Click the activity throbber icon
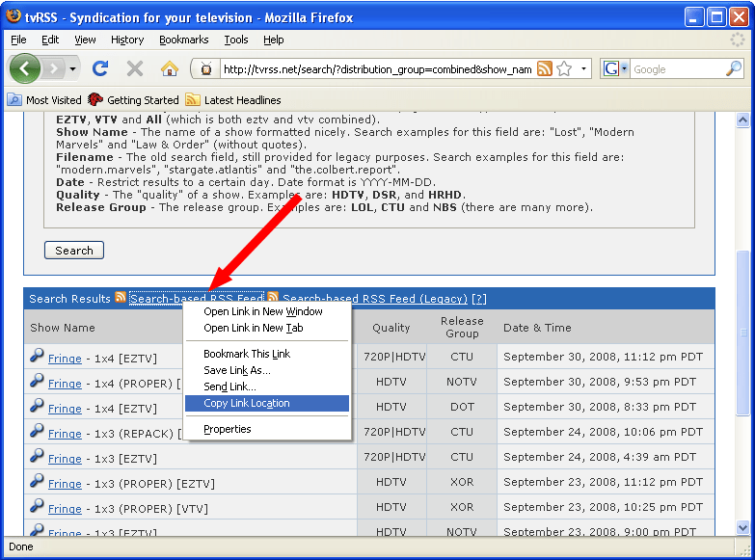Image resolution: width=755 pixels, height=560 pixels. (x=738, y=40)
